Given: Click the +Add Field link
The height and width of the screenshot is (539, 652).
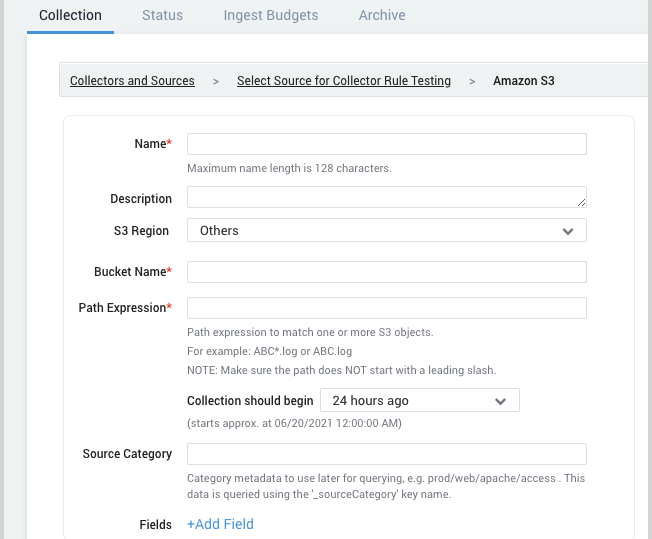Looking at the screenshot, I should pyautogui.click(x=220, y=524).
